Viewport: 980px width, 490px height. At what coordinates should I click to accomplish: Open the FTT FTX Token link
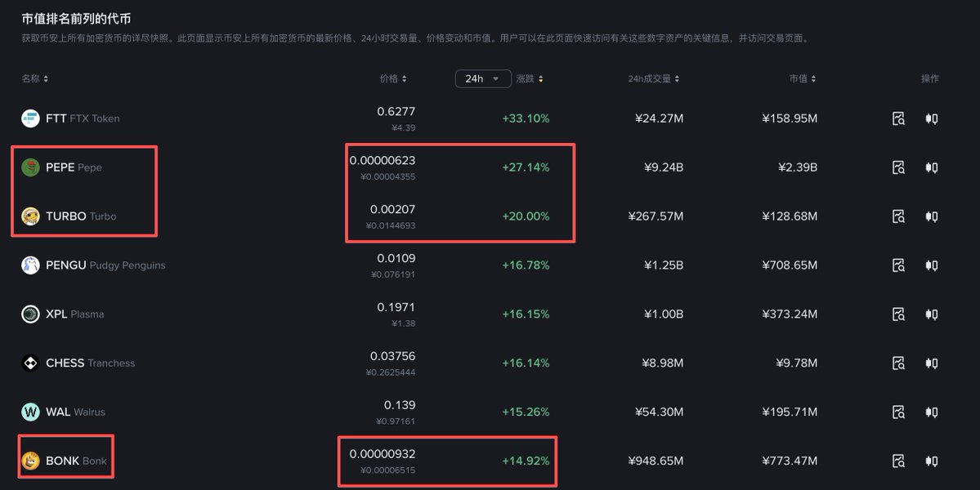pos(82,118)
